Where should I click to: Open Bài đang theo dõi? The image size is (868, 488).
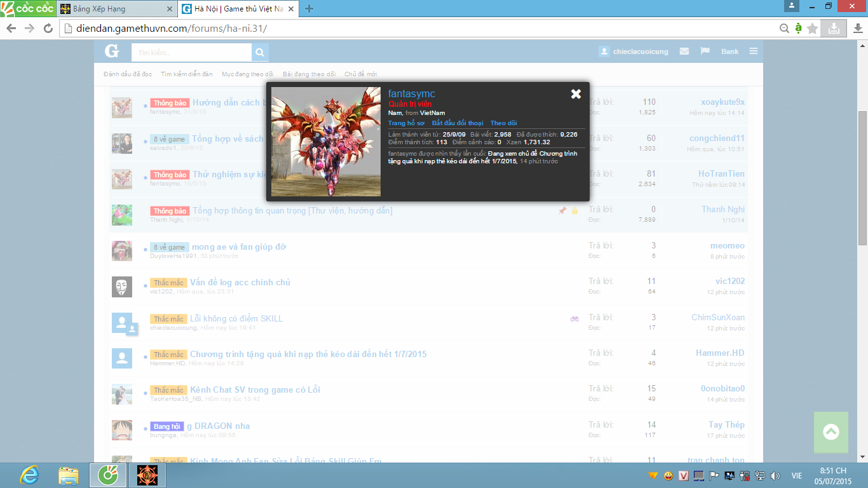309,74
